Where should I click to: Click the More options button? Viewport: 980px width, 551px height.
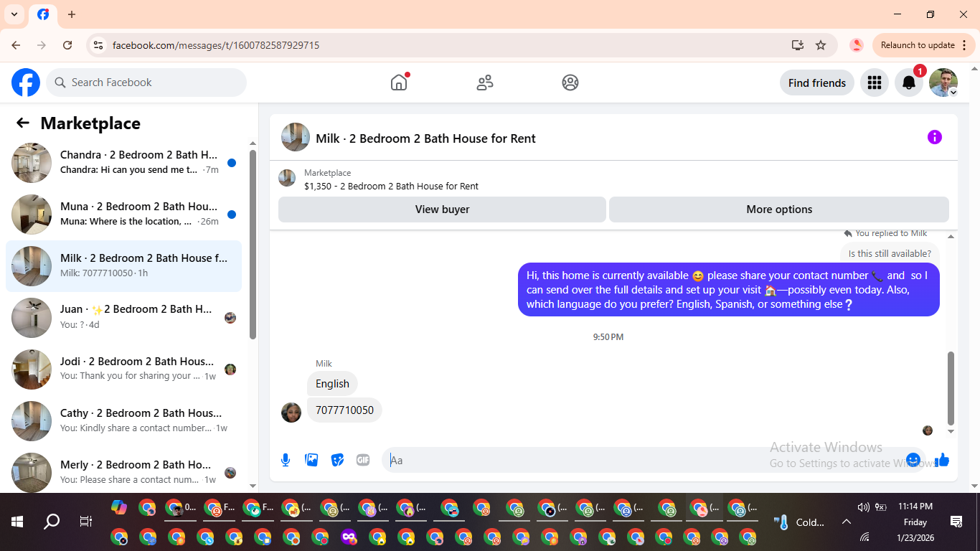click(779, 209)
